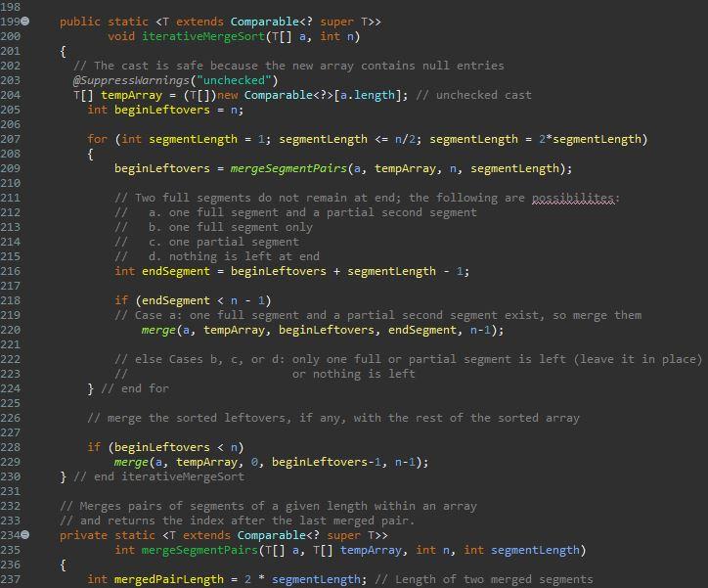Click the "length" field in a.length
The image size is (708, 588).
375,95
